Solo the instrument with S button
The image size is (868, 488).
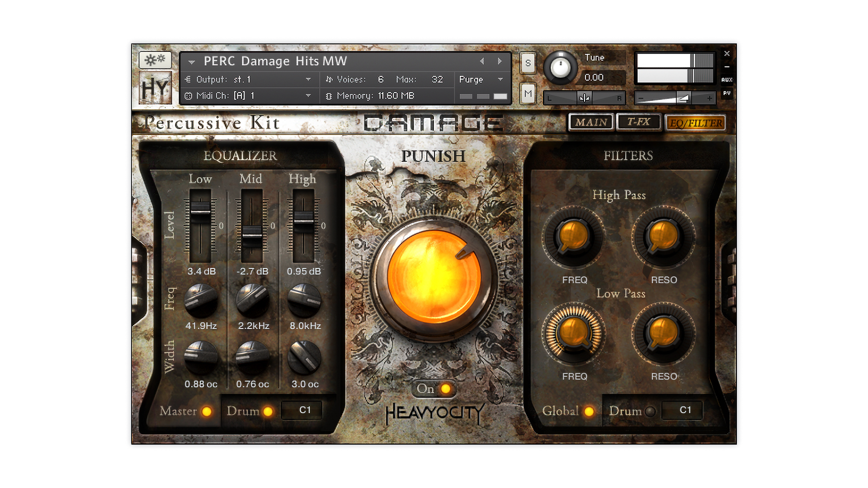(x=528, y=63)
